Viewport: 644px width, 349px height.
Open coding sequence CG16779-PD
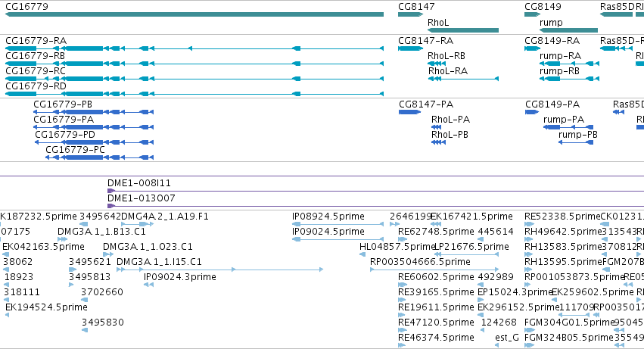pos(94,142)
